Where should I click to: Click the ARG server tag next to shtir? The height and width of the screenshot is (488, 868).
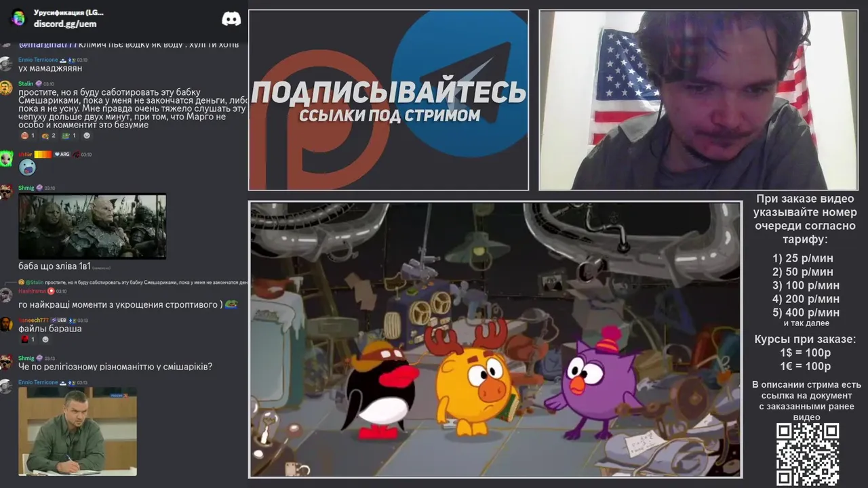click(x=62, y=155)
